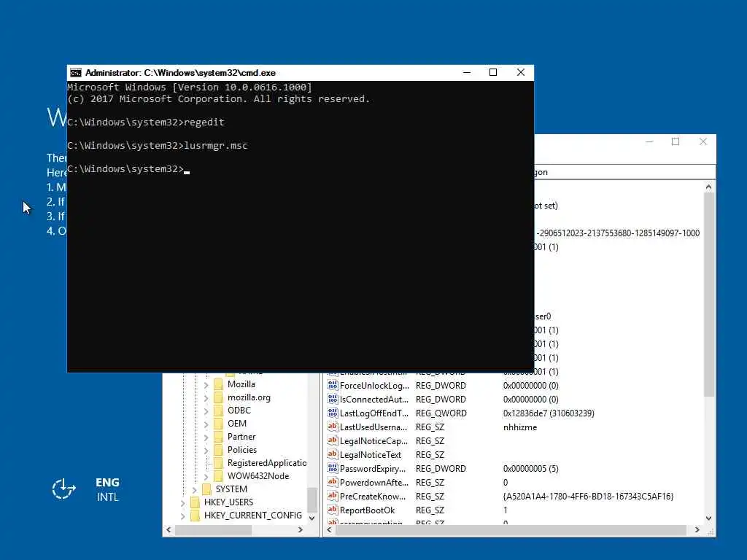Click the nhhizme data cell
Screen dimensions: 747x560
coord(519,427)
